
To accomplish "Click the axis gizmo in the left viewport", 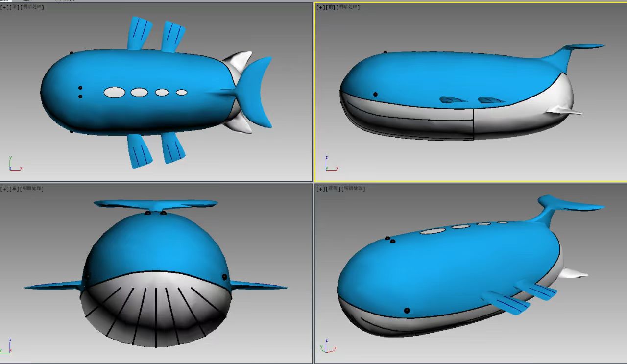I will pos(7,345).
